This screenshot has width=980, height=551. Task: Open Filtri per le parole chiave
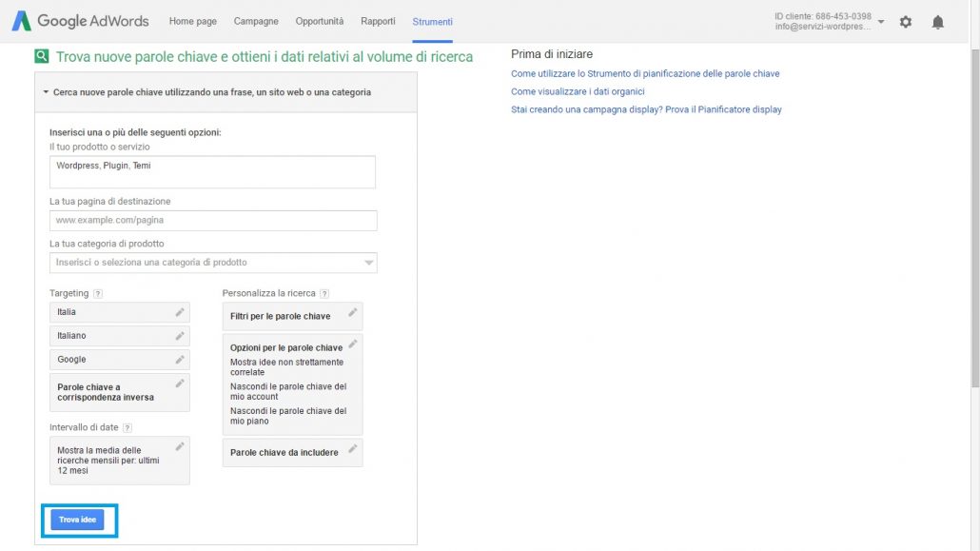coord(292,317)
